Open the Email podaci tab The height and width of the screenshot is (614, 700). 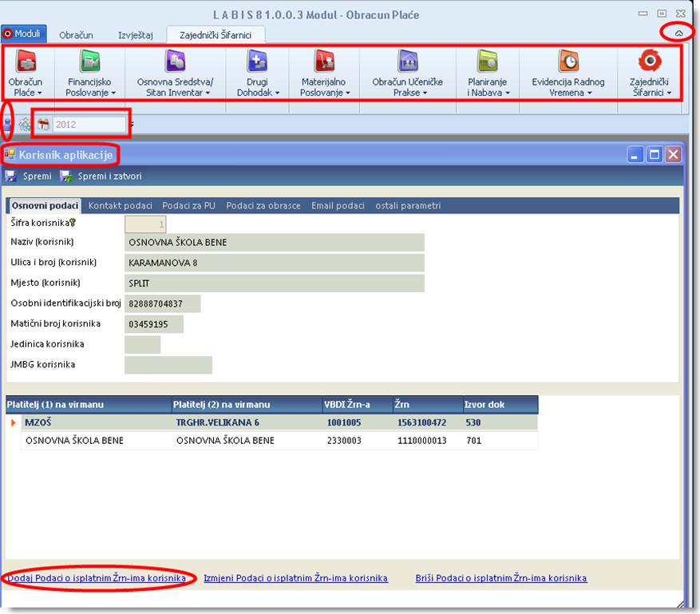coord(338,205)
